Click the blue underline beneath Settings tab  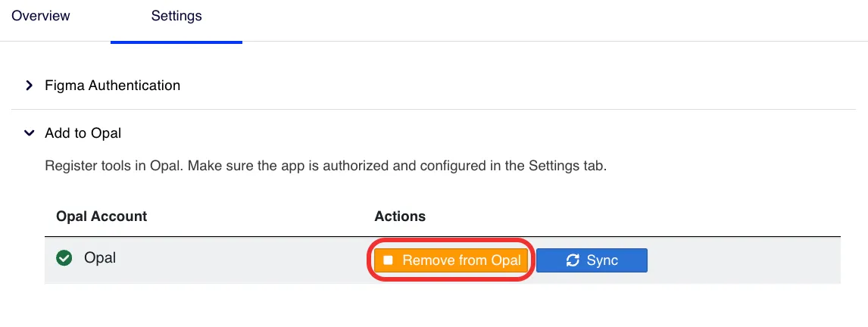176,42
